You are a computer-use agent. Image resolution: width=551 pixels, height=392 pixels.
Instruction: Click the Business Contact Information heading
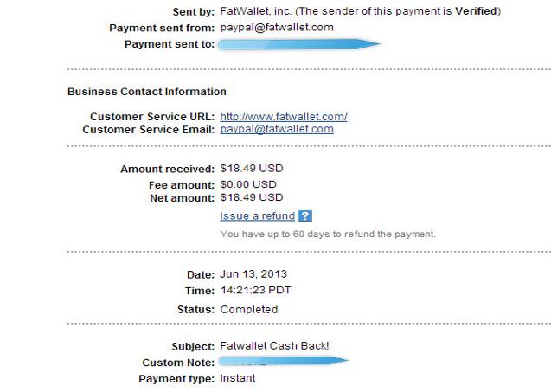(147, 92)
